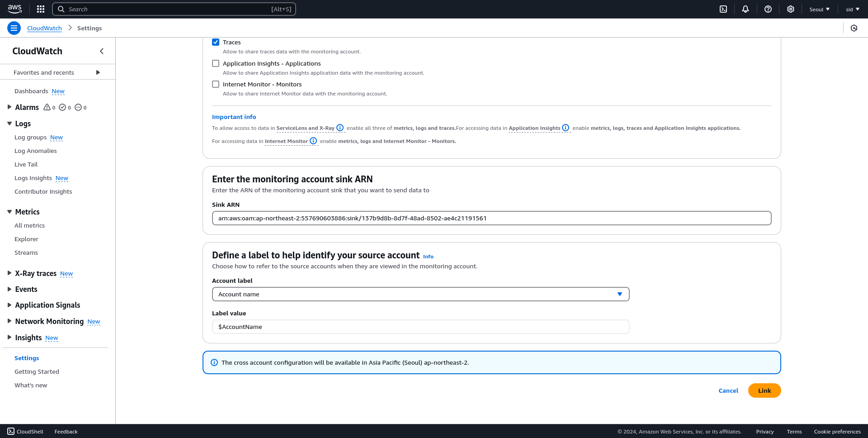Click the hexagon panel icon at top right
868x438 pixels.
point(854,28)
